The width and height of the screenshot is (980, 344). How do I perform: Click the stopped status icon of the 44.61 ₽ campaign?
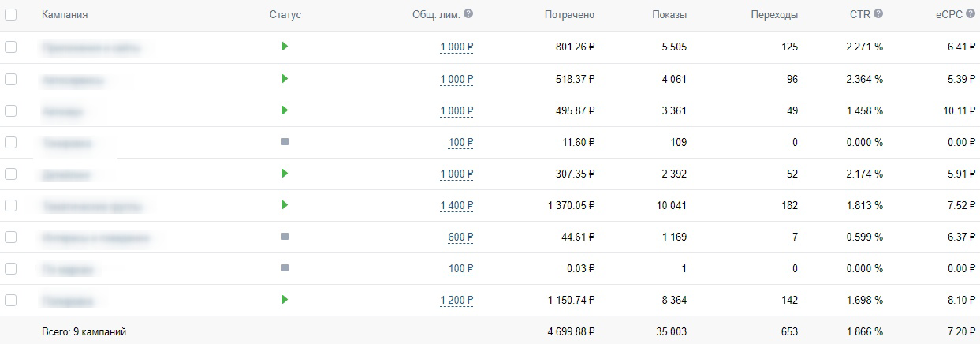285,237
